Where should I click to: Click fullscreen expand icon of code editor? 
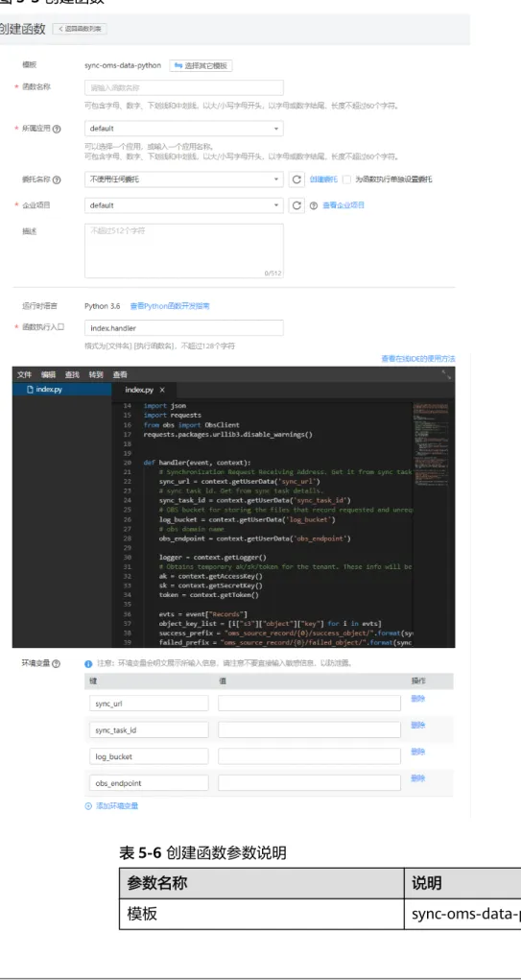pos(447,374)
